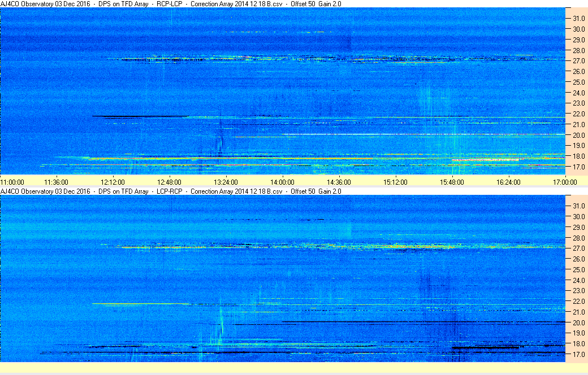Click 17.0 frequency label on RCP-LCP plot
This screenshot has width=588, height=375.
pos(578,167)
